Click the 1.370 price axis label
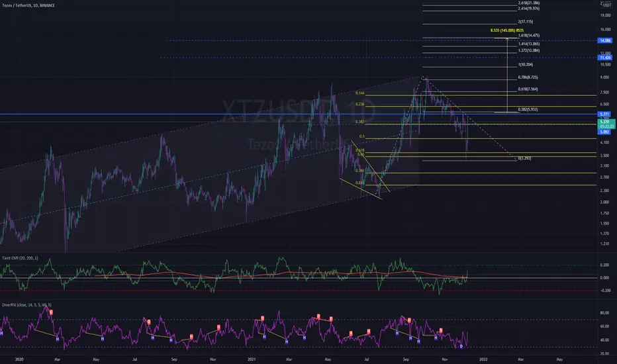This screenshot has width=617, height=364. coord(604,234)
